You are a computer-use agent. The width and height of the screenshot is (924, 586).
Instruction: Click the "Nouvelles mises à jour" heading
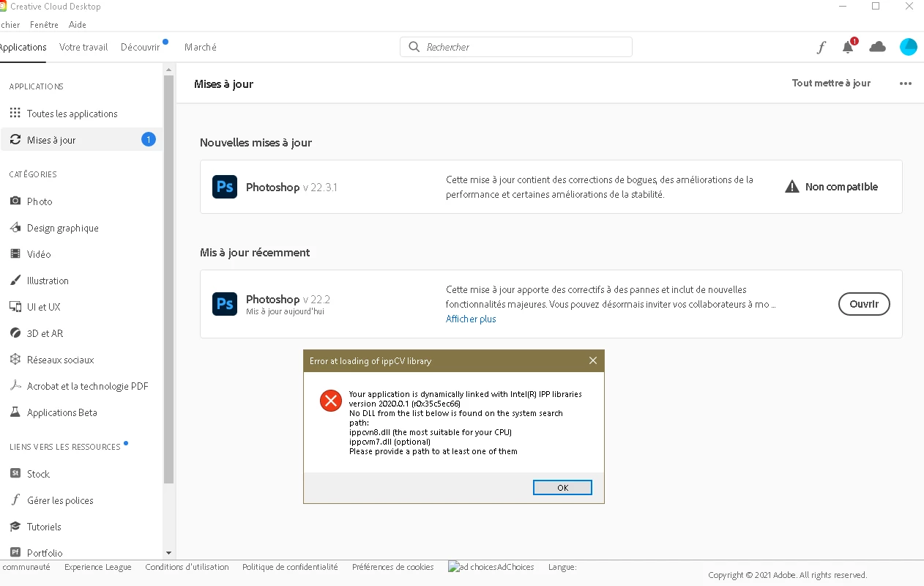(x=256, y=143)
